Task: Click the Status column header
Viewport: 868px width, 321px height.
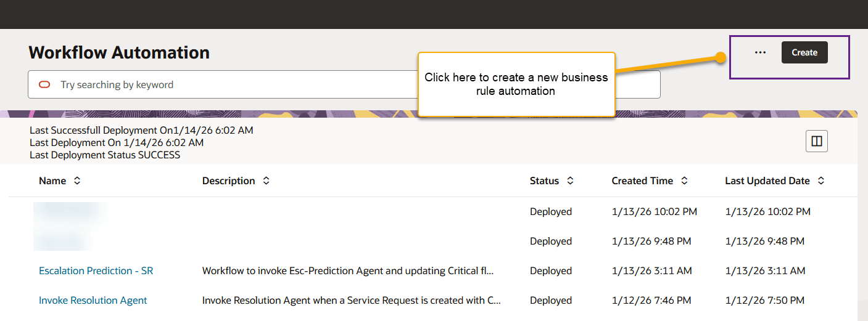Action: [544, 181]
